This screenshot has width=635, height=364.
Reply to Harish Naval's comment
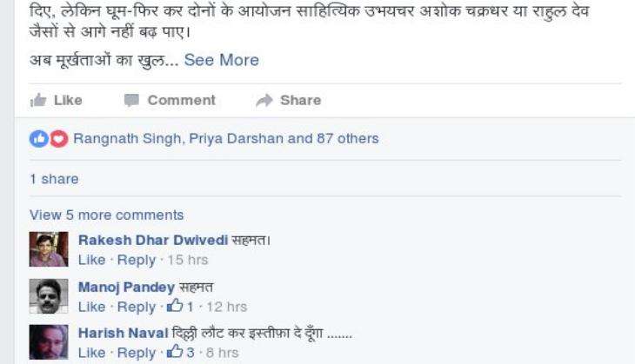137,353
